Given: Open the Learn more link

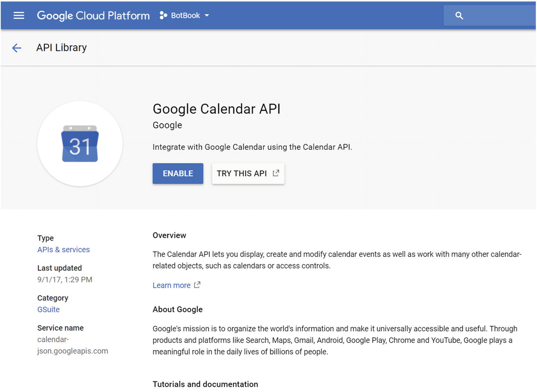Looking at the screenshot, I should 171,285.
